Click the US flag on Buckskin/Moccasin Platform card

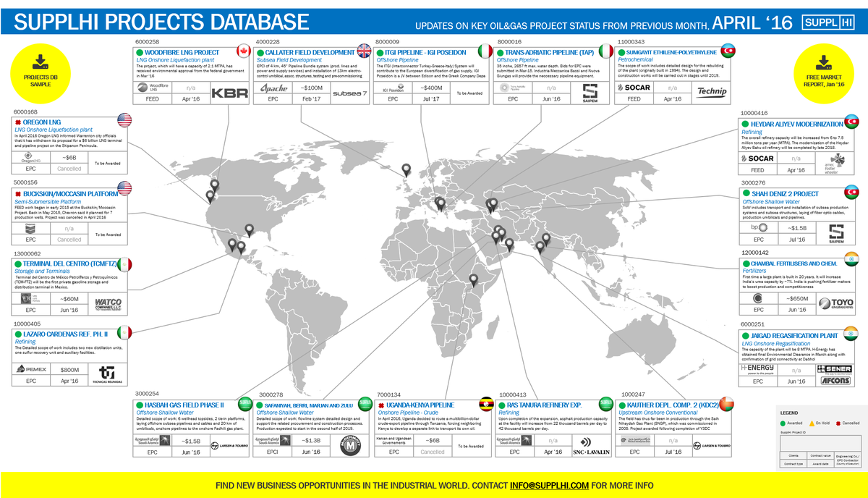tap(124, 190)
